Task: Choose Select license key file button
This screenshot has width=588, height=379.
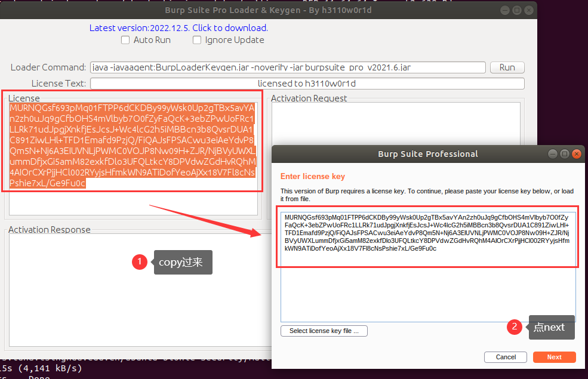Action: click(324, 331)
